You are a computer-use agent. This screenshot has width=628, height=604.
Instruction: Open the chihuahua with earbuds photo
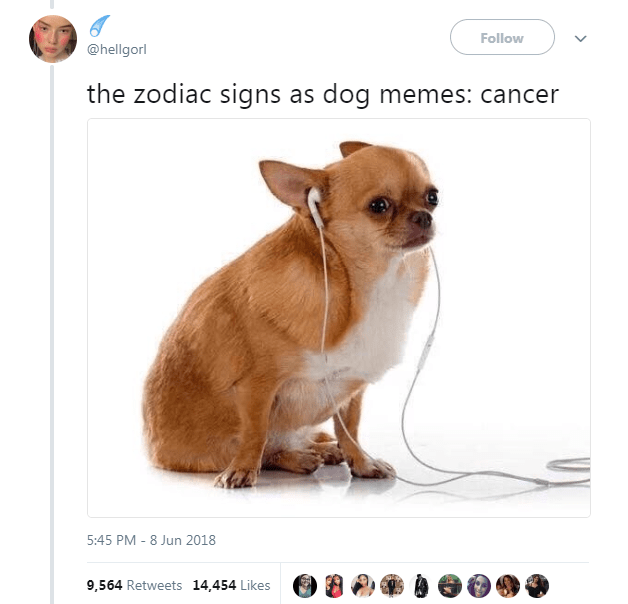point(339,318)
